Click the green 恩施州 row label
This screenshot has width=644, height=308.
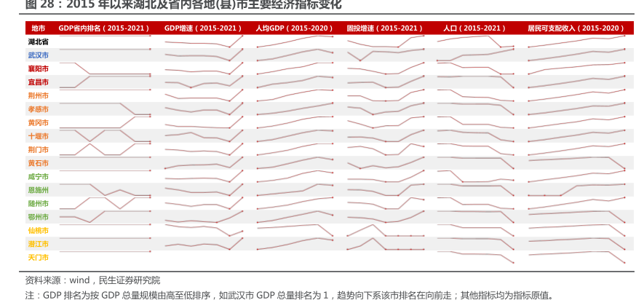pos(38,190)
